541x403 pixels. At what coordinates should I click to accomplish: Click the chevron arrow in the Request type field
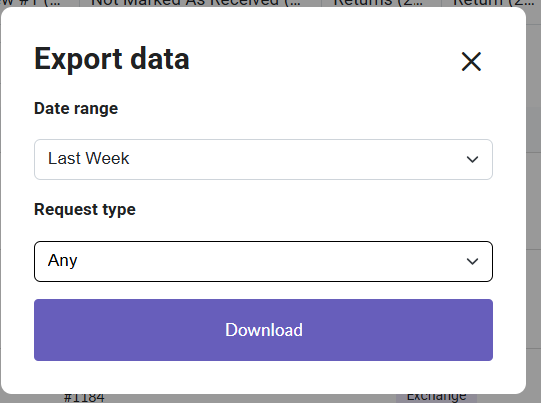[x=472, y=261]
